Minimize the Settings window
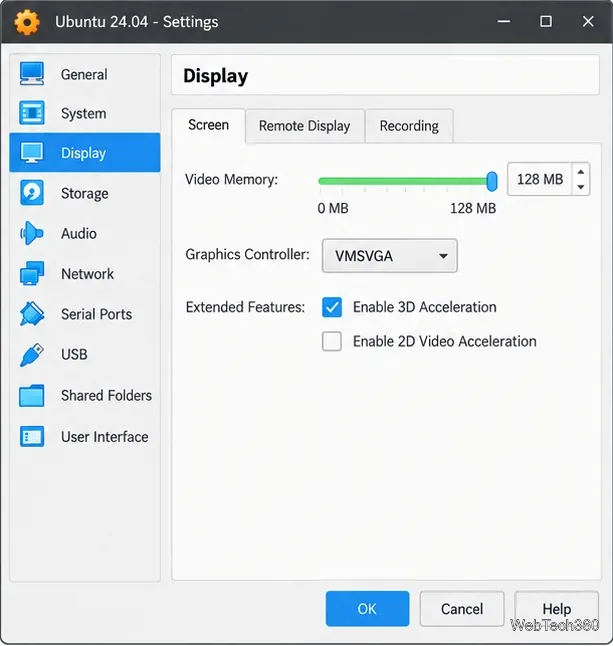 504,21
